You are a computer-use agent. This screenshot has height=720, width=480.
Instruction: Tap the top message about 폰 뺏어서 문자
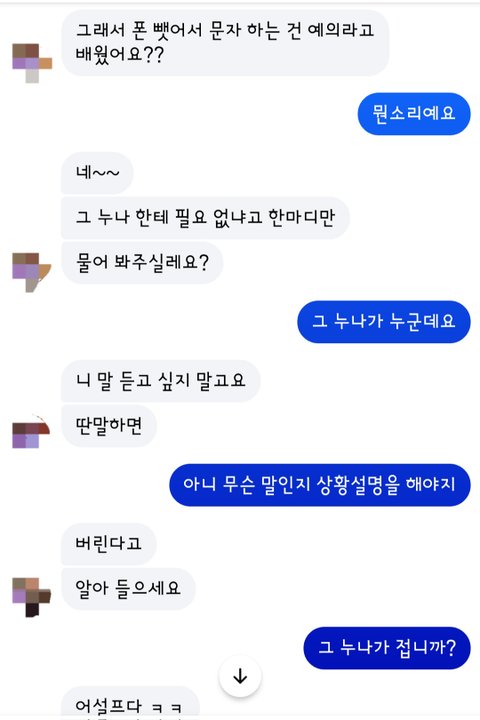(225, 43)
